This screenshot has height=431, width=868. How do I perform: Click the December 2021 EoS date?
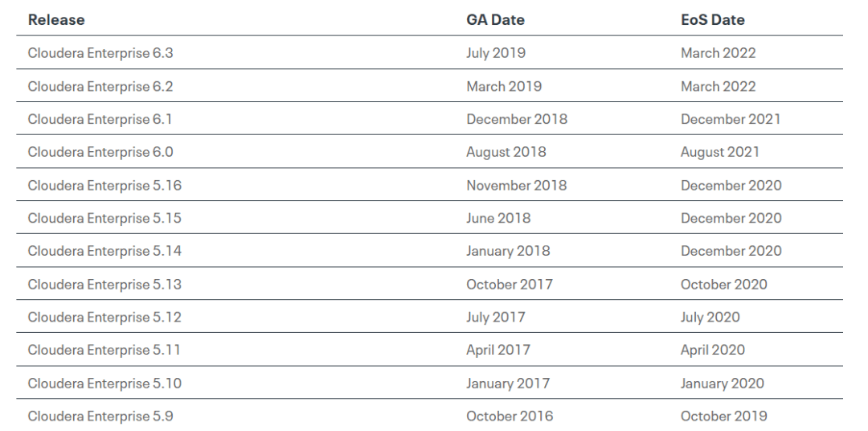(x=730, y=118)
